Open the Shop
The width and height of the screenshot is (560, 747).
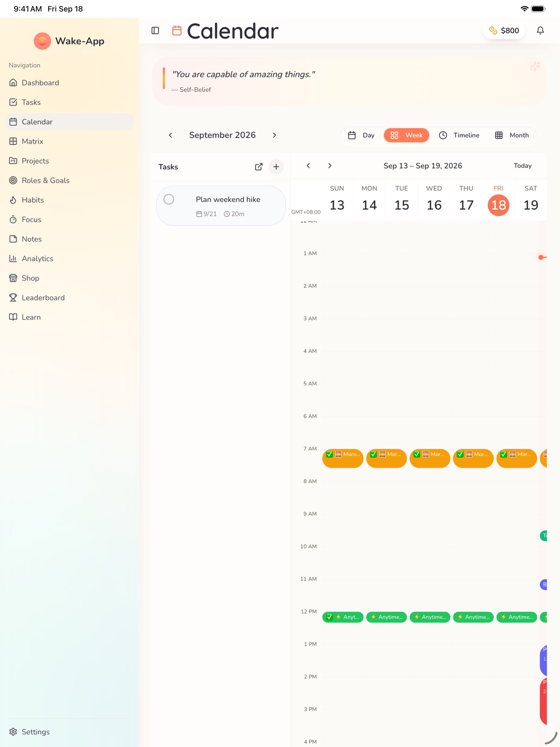(69, 278)
